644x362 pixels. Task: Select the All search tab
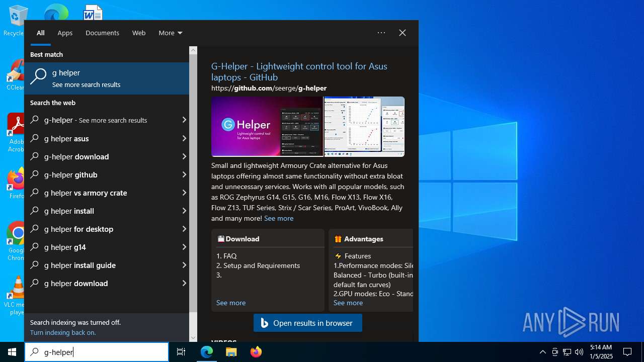pos(41,33)
